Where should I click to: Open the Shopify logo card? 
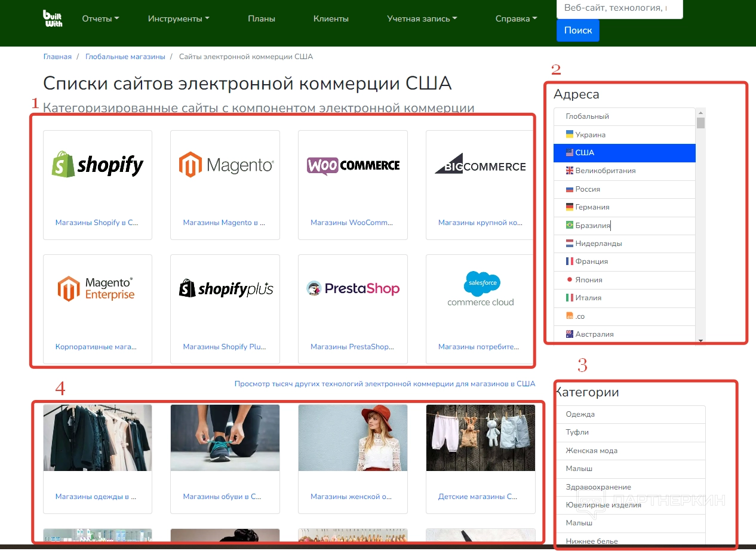tap(98, 165)
